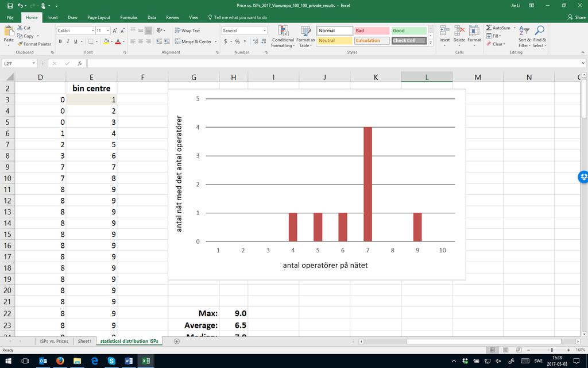Open the File menu tab

tap(10, 18)
